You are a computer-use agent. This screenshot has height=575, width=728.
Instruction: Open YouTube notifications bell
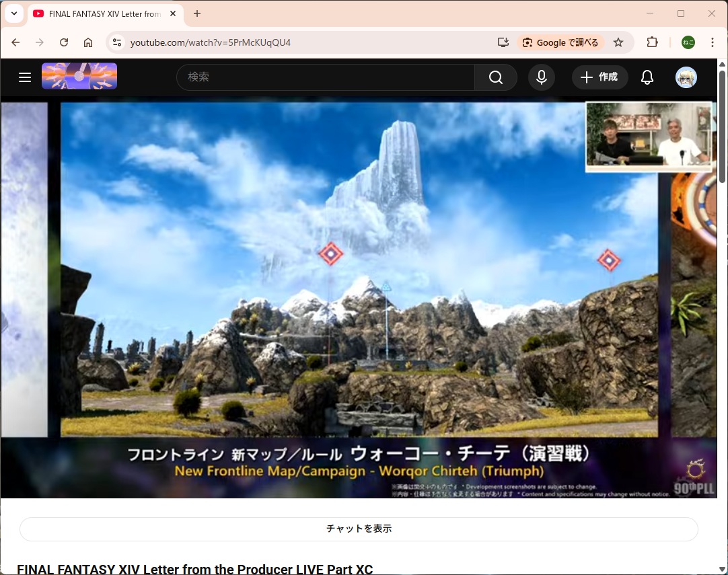click(x=647, y=77)
